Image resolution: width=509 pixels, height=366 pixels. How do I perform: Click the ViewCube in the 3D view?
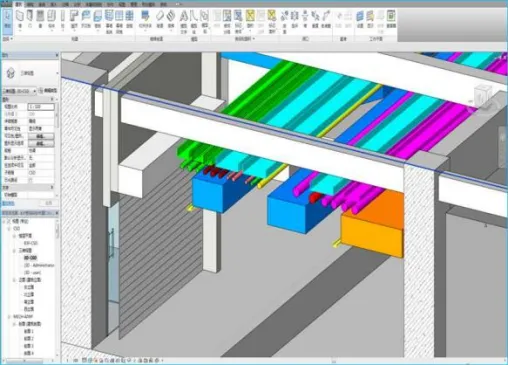point(483,96)
